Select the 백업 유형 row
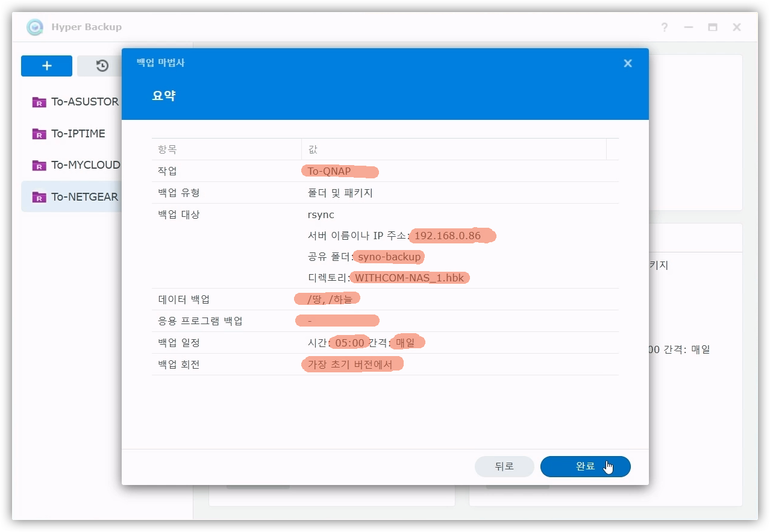The width and height of the screenshot is (770, 532). coord(385,193)
